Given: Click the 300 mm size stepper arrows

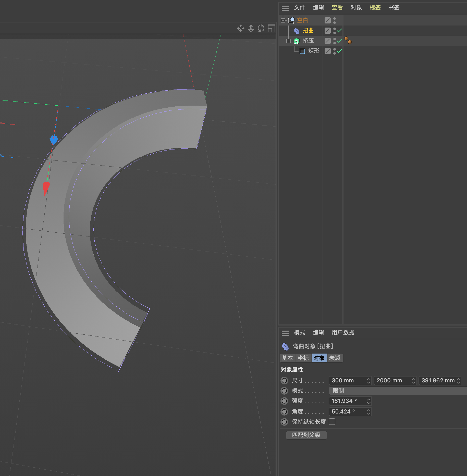Looking at the screenshot, I should [x=368, y=381].
